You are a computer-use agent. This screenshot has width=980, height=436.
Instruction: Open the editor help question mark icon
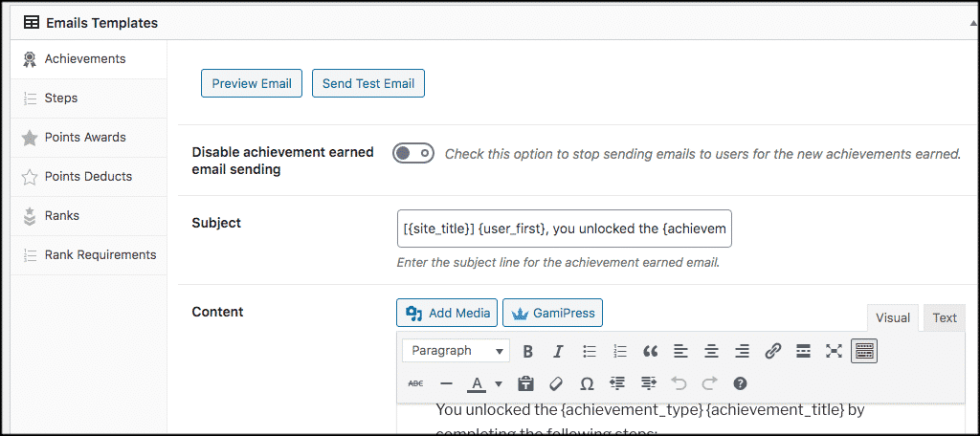tap(740, 383)
